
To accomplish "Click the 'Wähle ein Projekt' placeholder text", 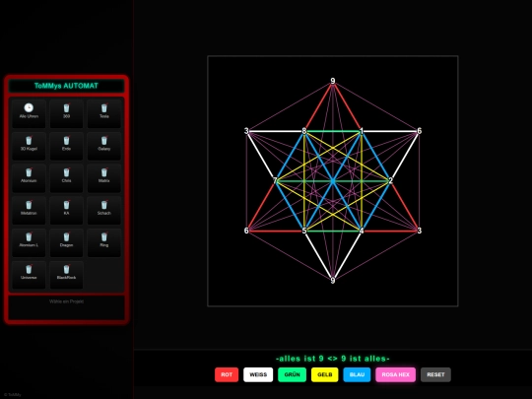I will click(67, 301).
